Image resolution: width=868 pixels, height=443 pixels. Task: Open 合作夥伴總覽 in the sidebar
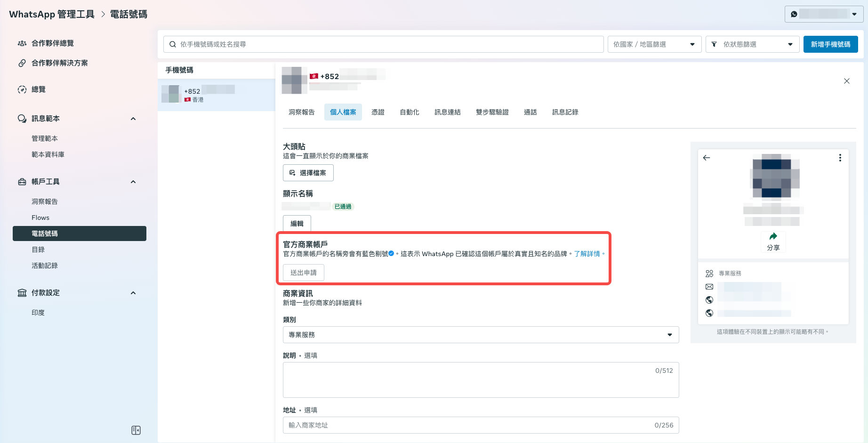coord(52,43)
